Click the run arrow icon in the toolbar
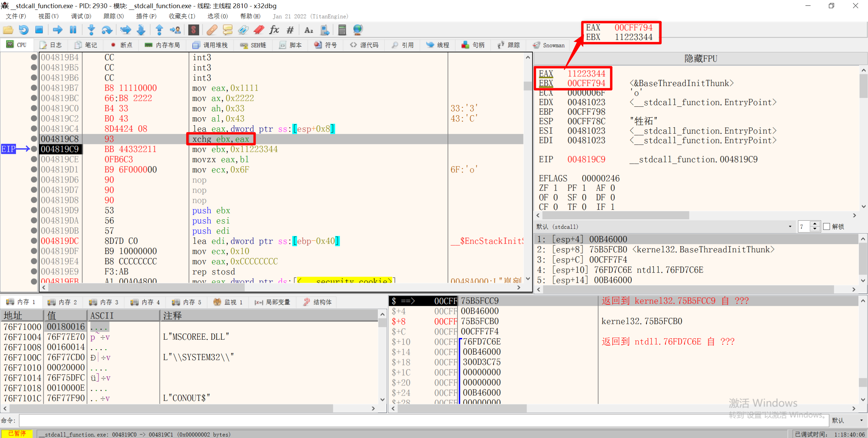868x438 pixels. [57, 30]
